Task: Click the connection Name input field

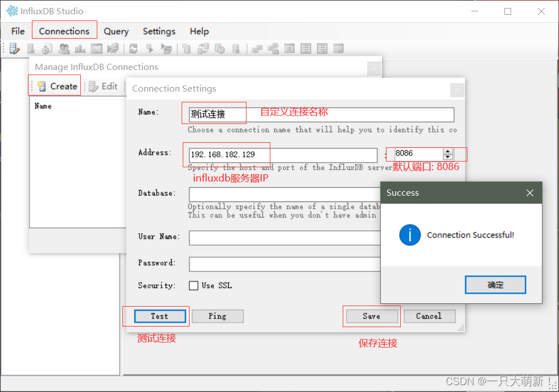Action: pos(321,114)
